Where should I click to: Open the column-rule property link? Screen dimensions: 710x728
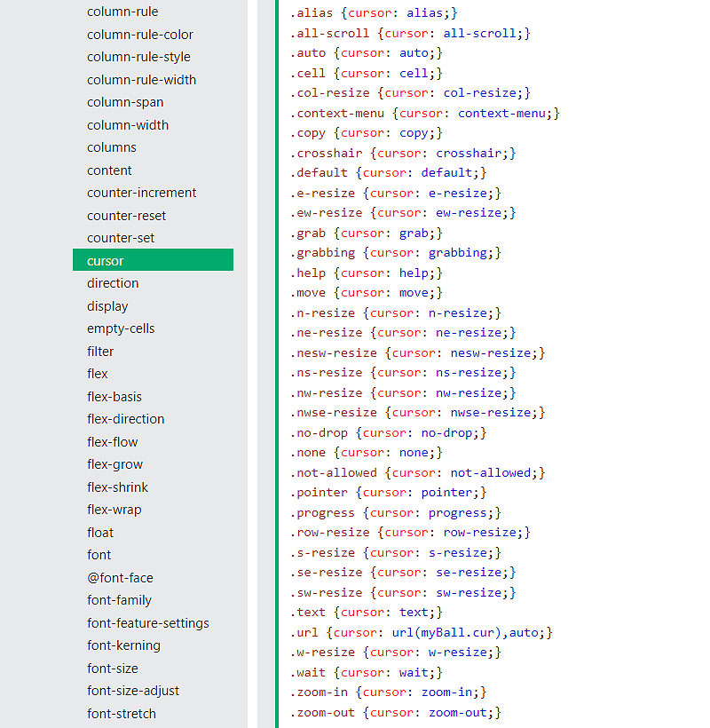(x=122, y=12)
